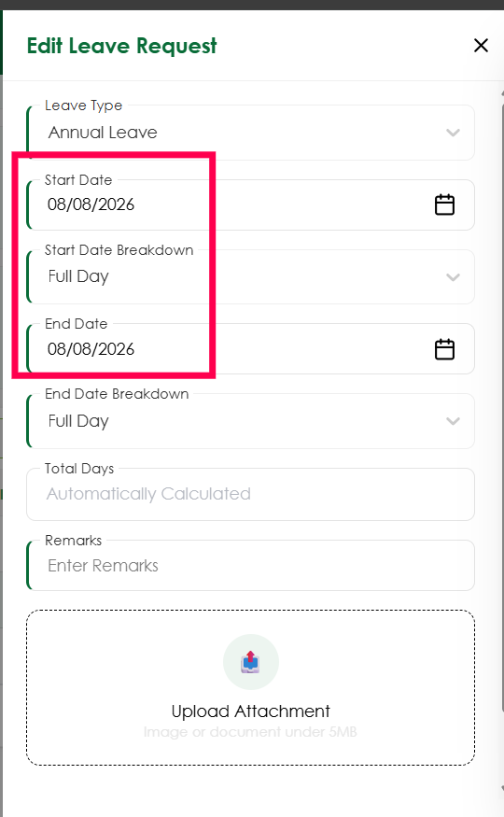
Task: Click the End Date Breakdown Full Day value
Action: pyautogui.click(x=78, y=421)
